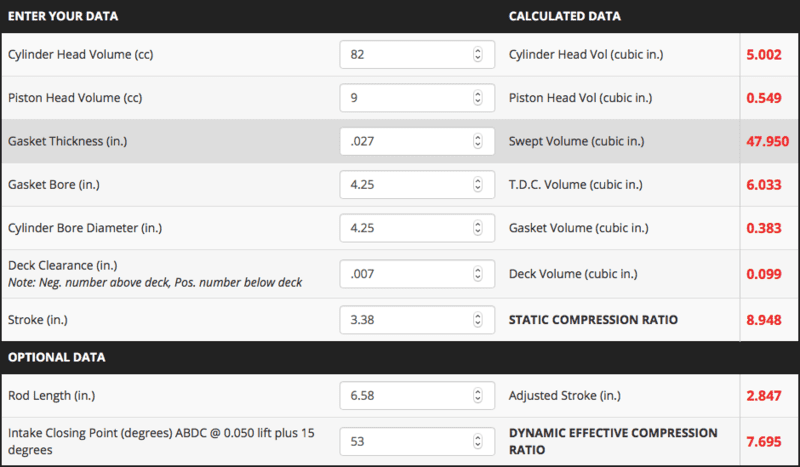Adjust Gasket Thickness with its stepper control
This screenshot has width=800, height=467.
477,142
